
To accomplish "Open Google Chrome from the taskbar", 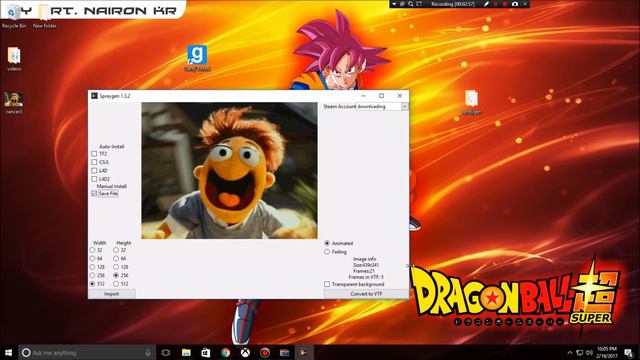I will coord(225,352).
